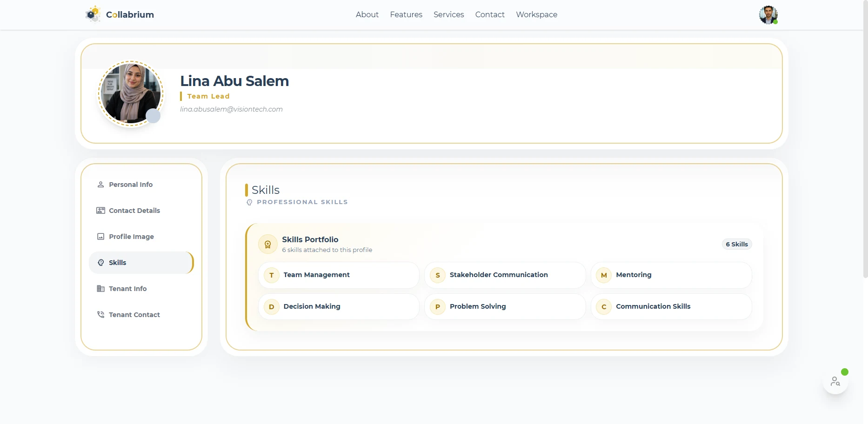Click the Personal Info person icon
868x424 pixels.
pyautogui.click(x=100, y=185)
